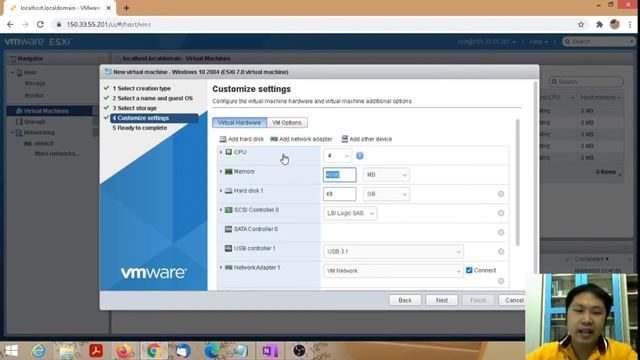Click the ESXi top search box
The image size is (640, 360).
(x=598, y=42)
